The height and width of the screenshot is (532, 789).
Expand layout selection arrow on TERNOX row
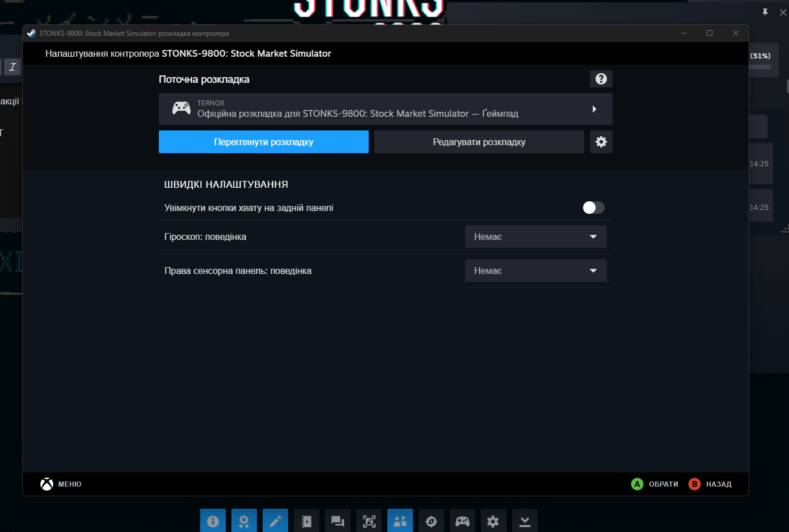(x=594, y=109)
